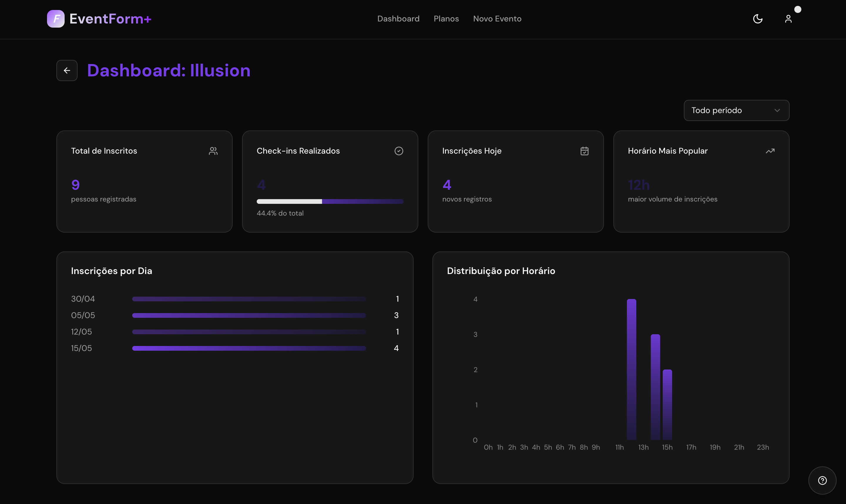Click the check-circle icon in Check-ins Realizados
This screenshot has height=504, width=846.
pos(399,151)
